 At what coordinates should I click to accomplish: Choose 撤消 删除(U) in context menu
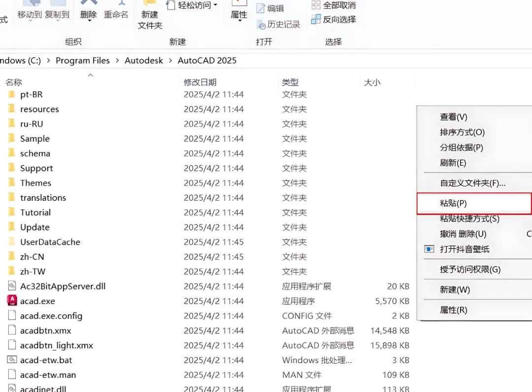click(x=463, y=233)
